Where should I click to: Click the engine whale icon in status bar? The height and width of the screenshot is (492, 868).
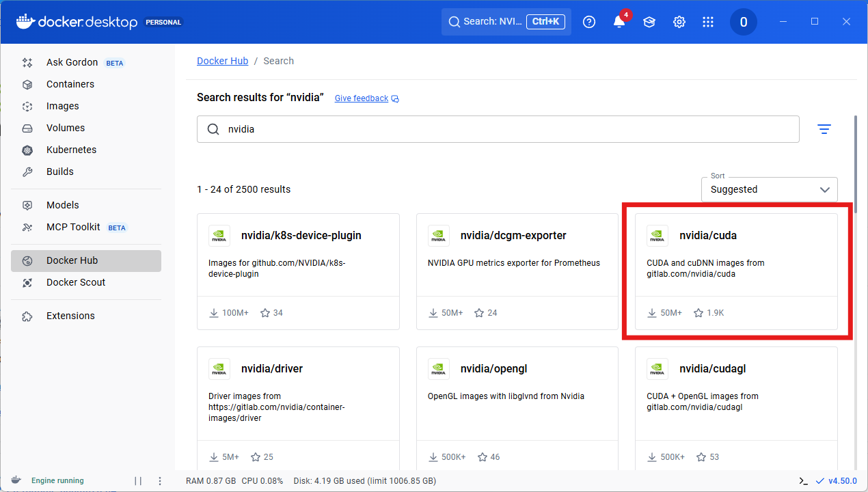(x=16, y=480)
